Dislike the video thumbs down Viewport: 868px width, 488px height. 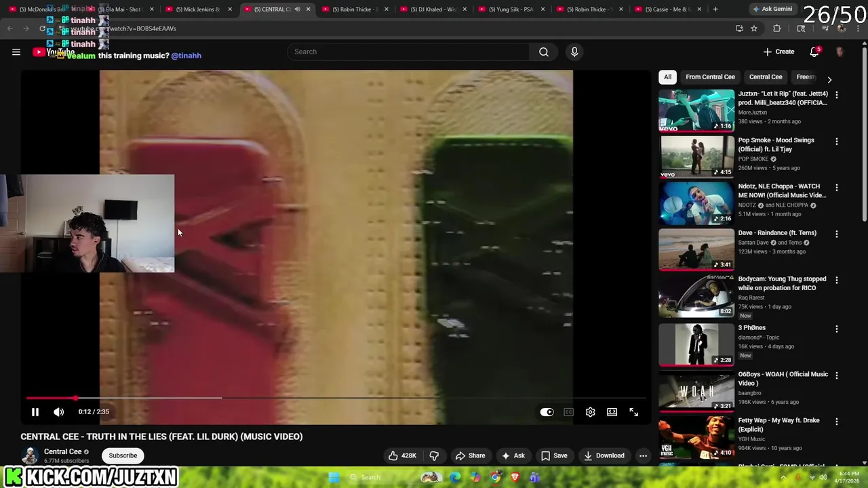[434, 455]
